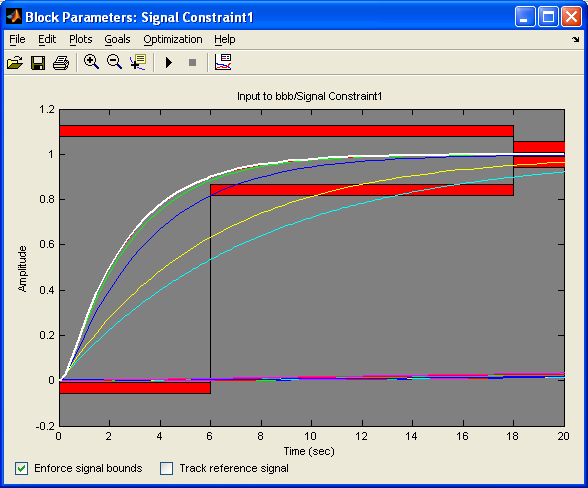Select the red upper bound after 18 seconds
Image resolution: width=588 pixels, height=488 pixels.
[539, 147]
